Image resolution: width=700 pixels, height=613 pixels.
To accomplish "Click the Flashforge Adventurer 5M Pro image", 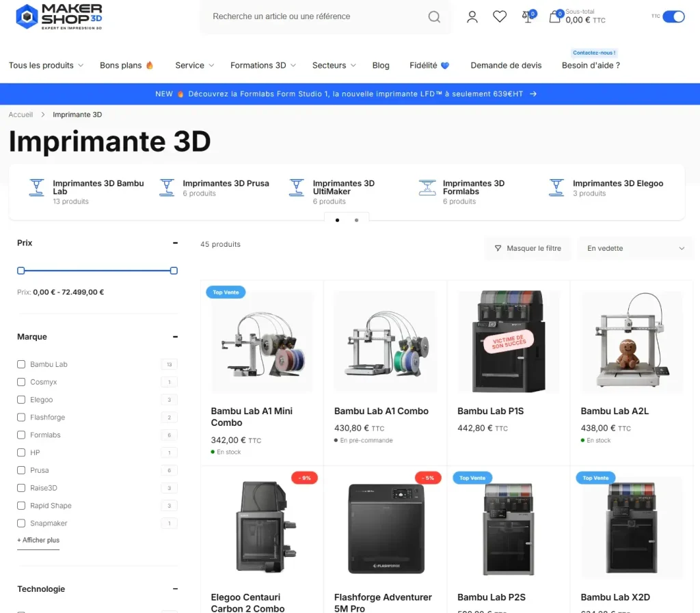I will tap(386, 529).
